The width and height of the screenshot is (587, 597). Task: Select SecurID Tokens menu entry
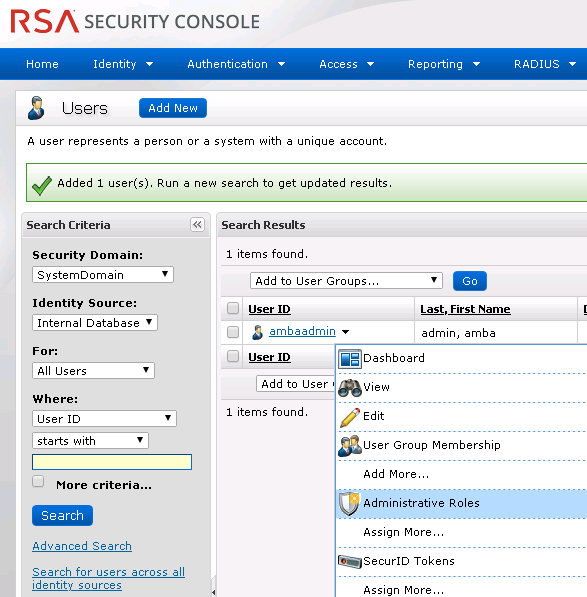[x=461, y=561]
